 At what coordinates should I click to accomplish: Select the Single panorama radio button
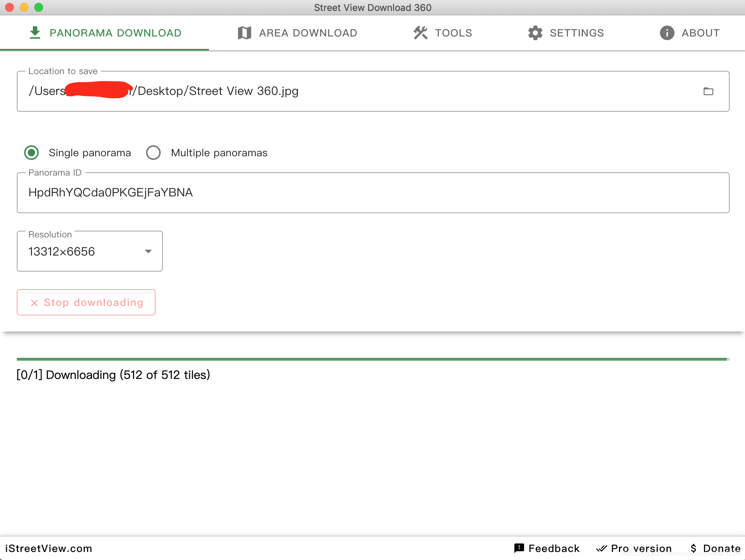[31, 153]
